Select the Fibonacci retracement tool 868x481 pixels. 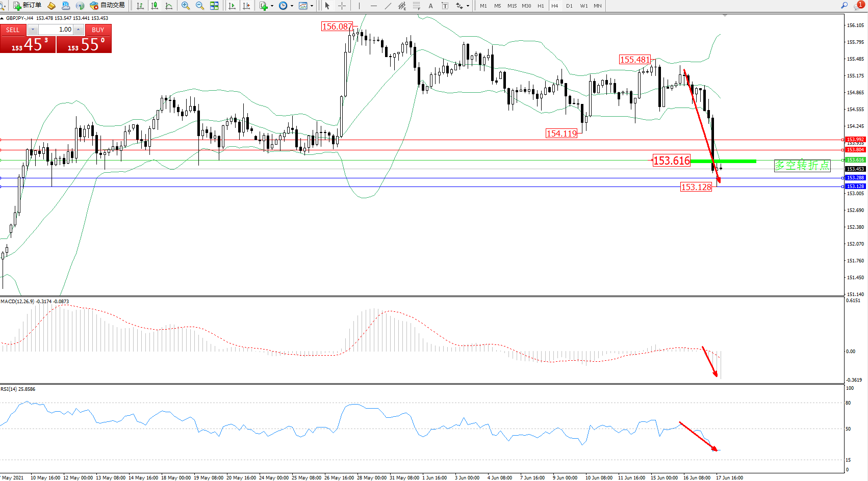(416, 6)
